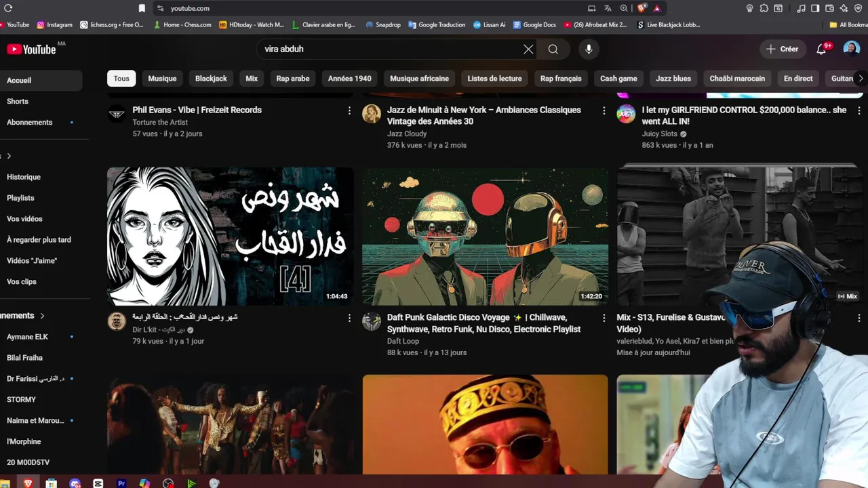Open the browser extensions puzzle icon
Screen dimensions: 868x488
tap(764, 8)
